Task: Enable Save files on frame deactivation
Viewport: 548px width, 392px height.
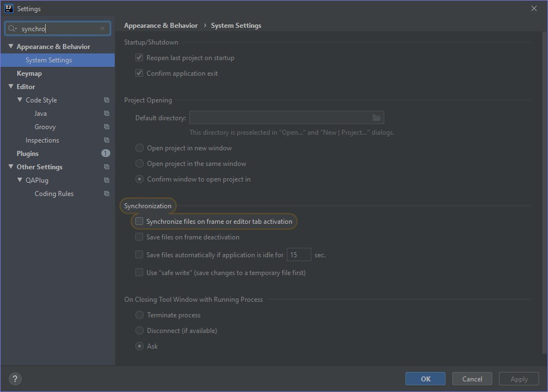Action: point(139,237)
